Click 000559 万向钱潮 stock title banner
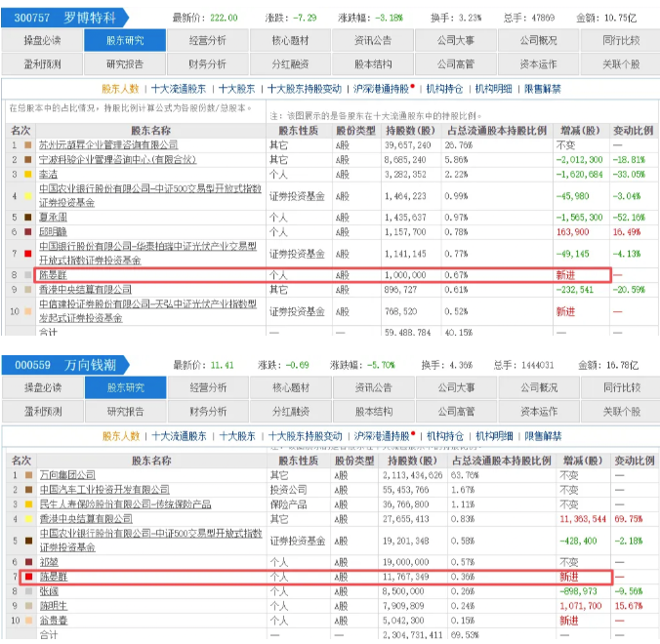 pos(65,365)
